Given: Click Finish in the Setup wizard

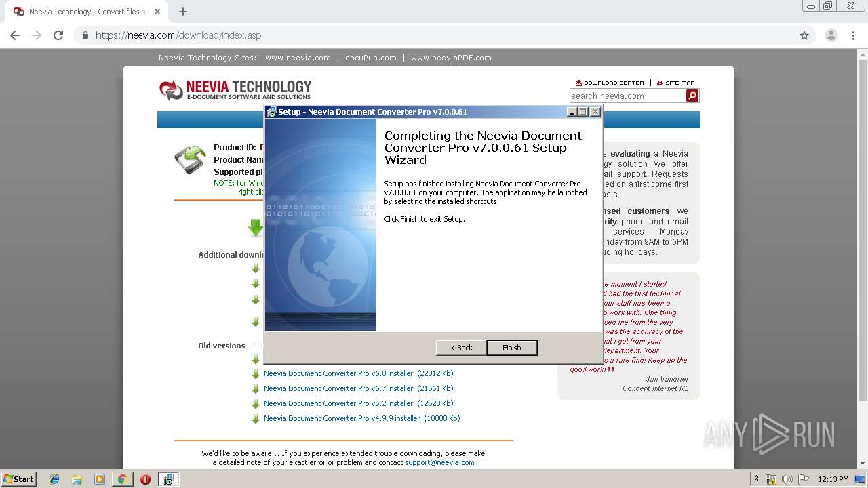Looking at the screenshot, I should 512,348.
